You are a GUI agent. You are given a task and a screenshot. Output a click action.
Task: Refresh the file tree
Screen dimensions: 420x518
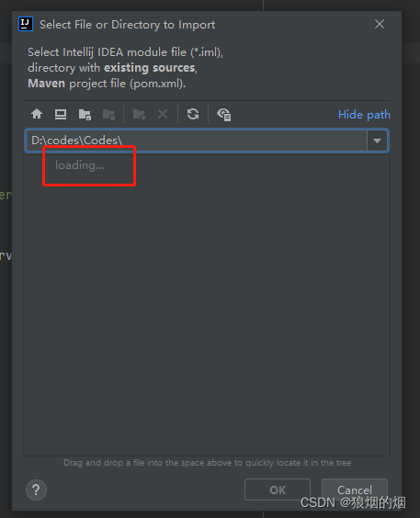point(193,114)
